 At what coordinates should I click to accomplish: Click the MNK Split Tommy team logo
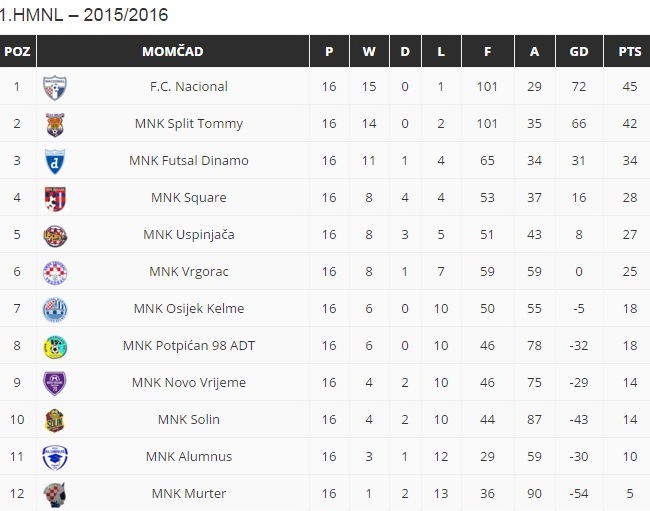[x=55, y=124]
